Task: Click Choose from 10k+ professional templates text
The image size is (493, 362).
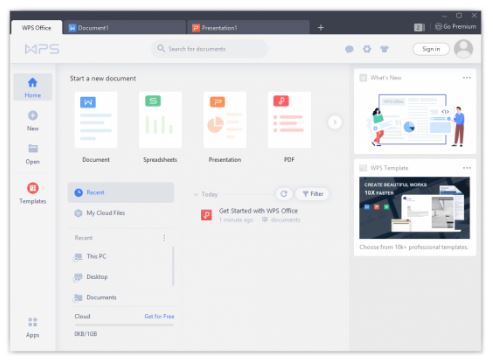Action: pos(414,247)
